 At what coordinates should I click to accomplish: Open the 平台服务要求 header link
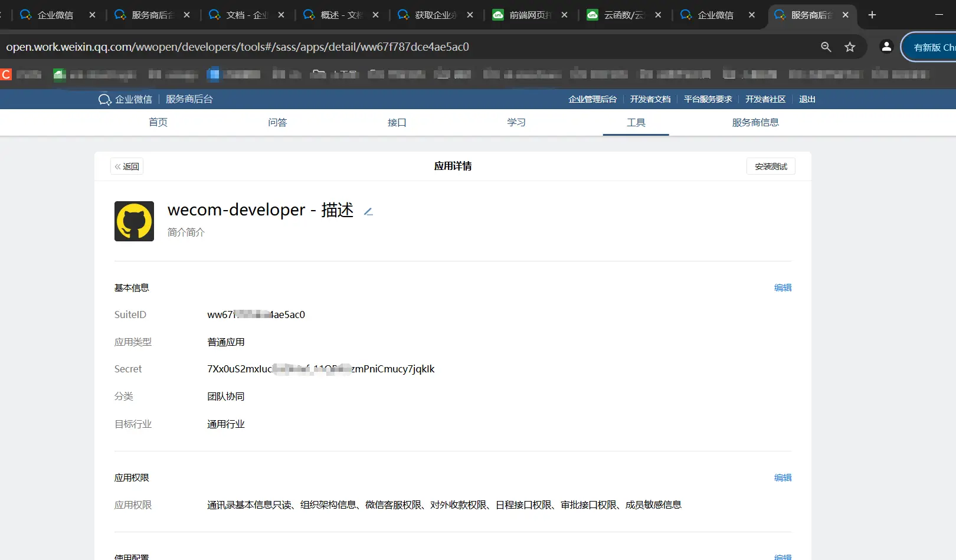(708, 99)
